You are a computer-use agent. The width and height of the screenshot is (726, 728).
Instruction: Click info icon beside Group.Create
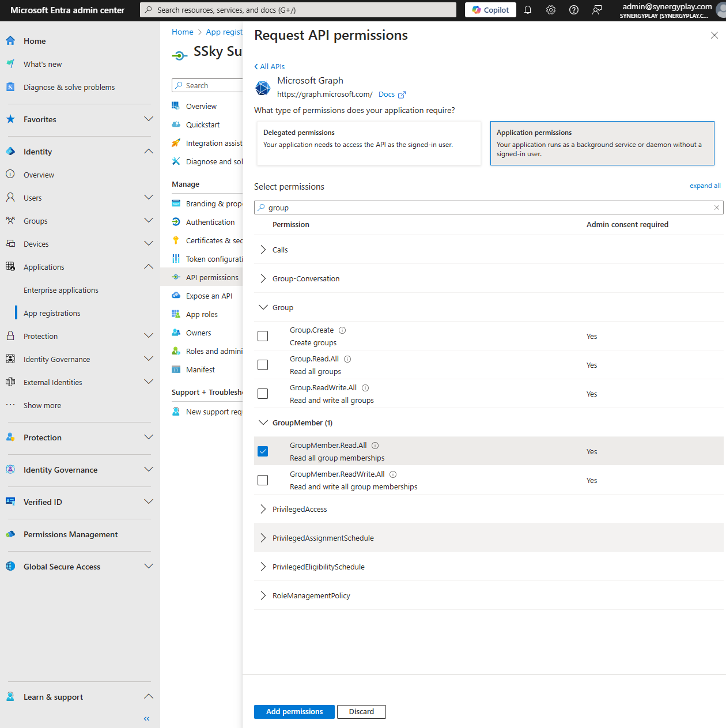(342, 330)
